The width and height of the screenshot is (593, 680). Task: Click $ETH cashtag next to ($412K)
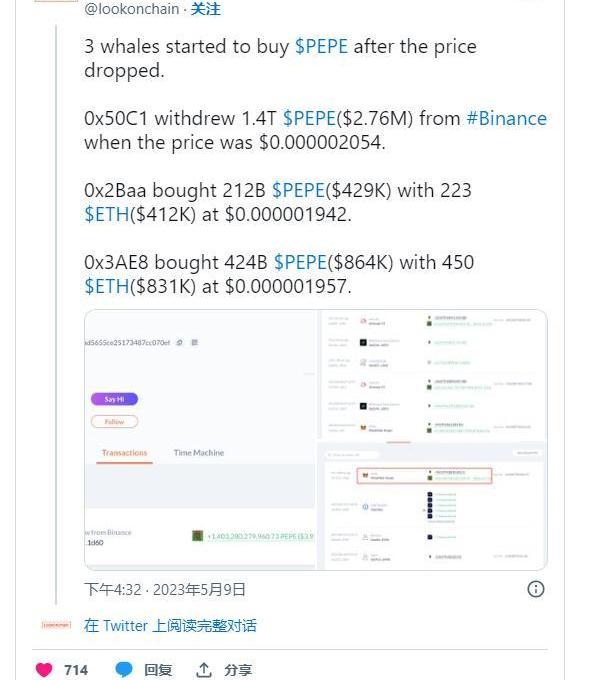coord(107,214)
